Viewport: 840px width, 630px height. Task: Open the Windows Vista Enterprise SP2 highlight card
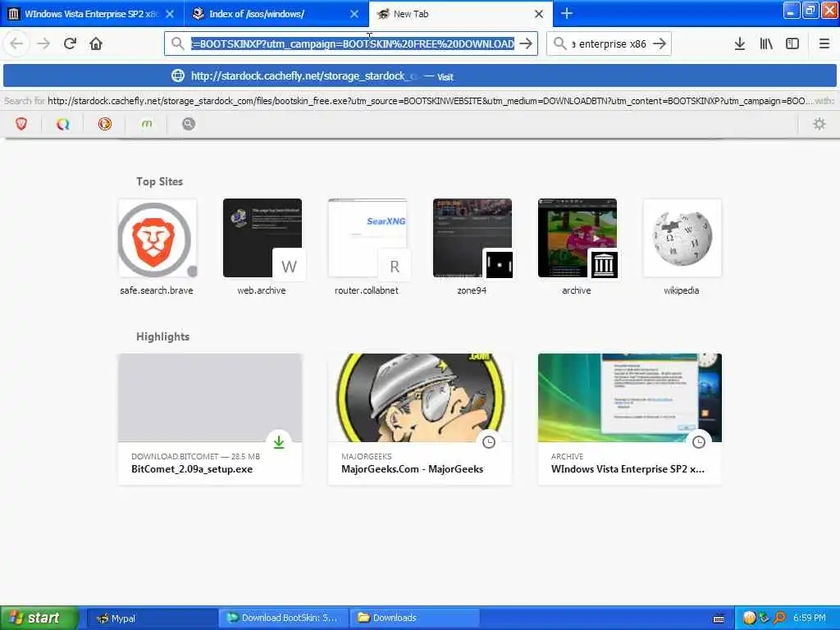point(630,419)
